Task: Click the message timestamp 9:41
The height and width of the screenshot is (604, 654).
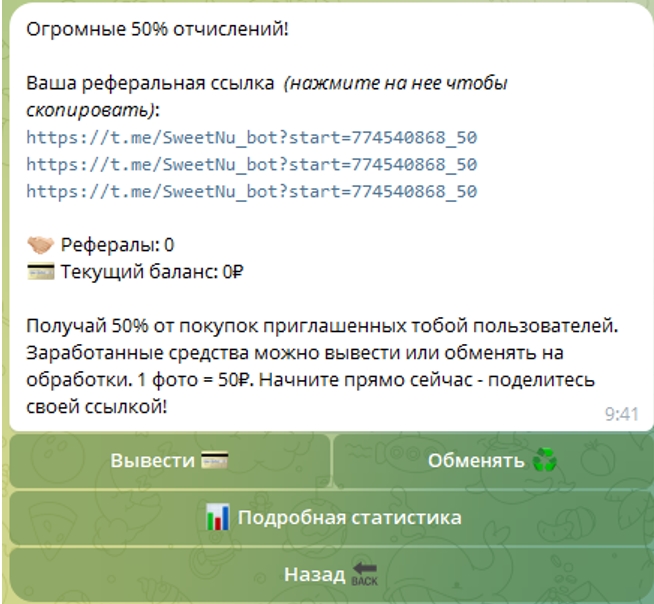Action: pyautogui.click(x=621, y=414)
